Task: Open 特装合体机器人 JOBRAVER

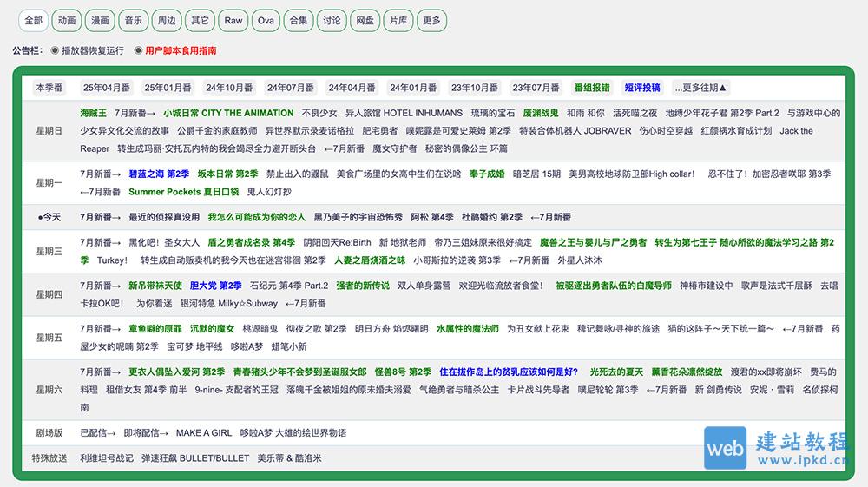Action: coord(575,130)
